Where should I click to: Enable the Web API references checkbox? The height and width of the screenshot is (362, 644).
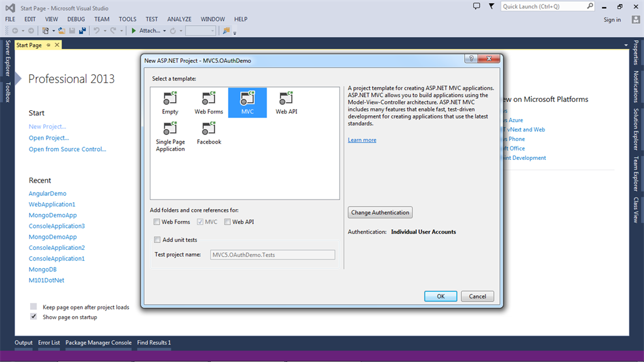[228, 222]
